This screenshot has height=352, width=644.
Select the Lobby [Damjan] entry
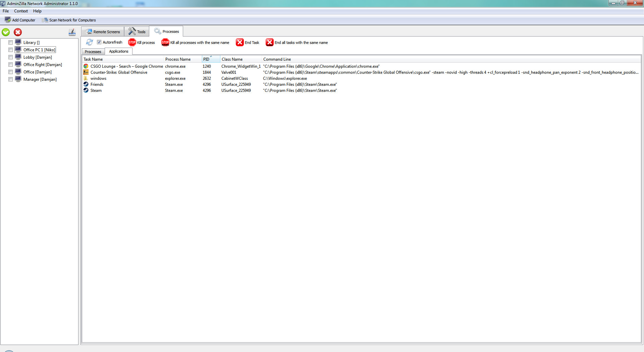[38, 57]
